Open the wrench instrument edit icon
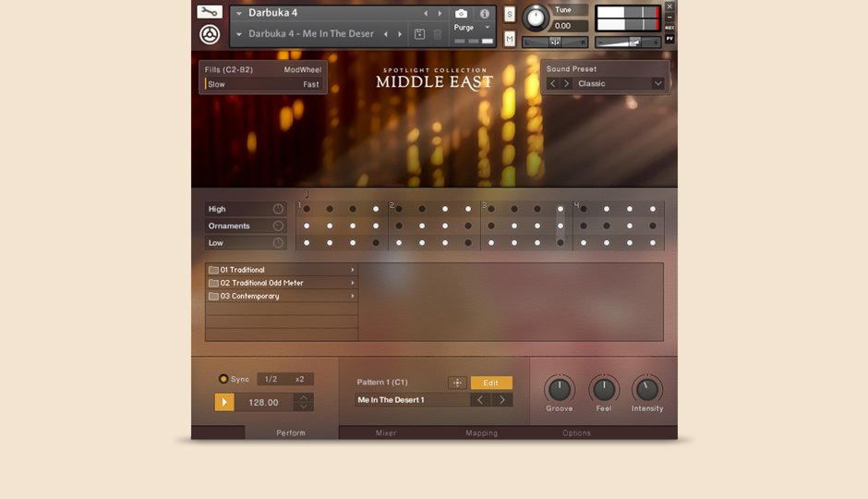868x499 pixels. click(x=210, y=12)
